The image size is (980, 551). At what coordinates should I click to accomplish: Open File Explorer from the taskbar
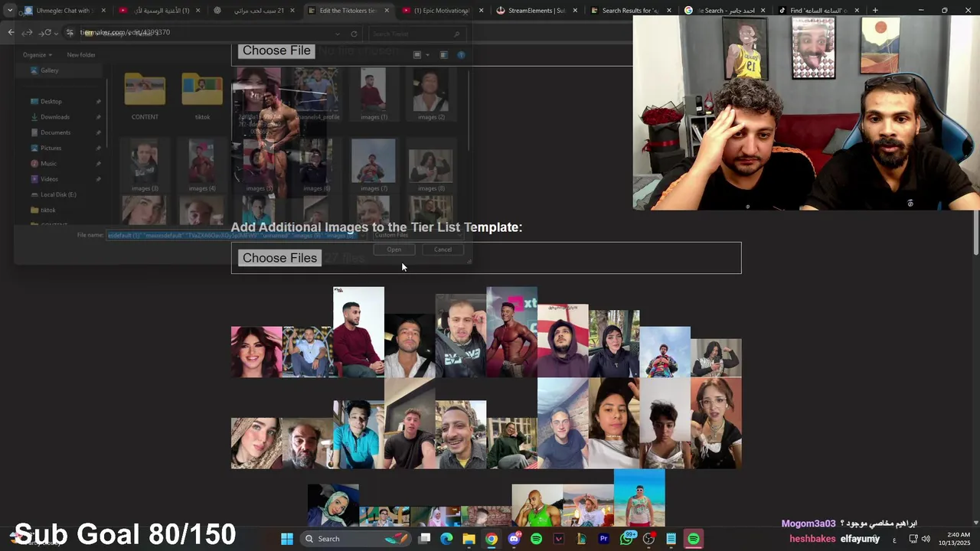pos(469,539)
